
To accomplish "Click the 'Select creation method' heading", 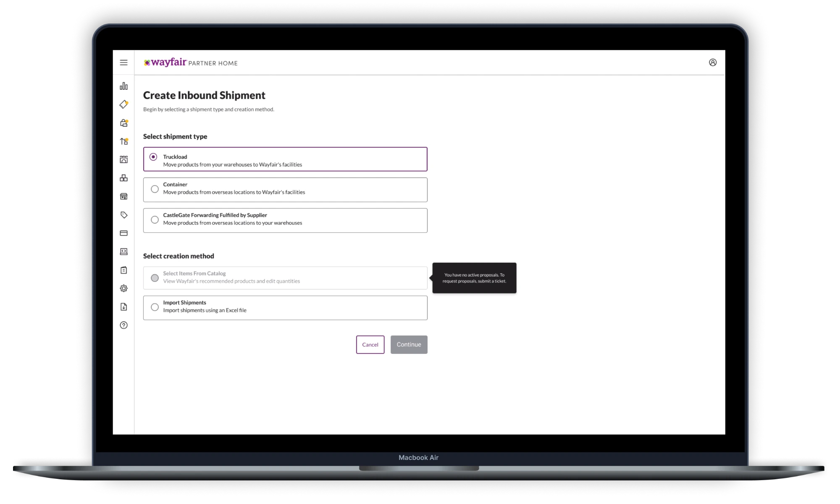I will 178,256.
